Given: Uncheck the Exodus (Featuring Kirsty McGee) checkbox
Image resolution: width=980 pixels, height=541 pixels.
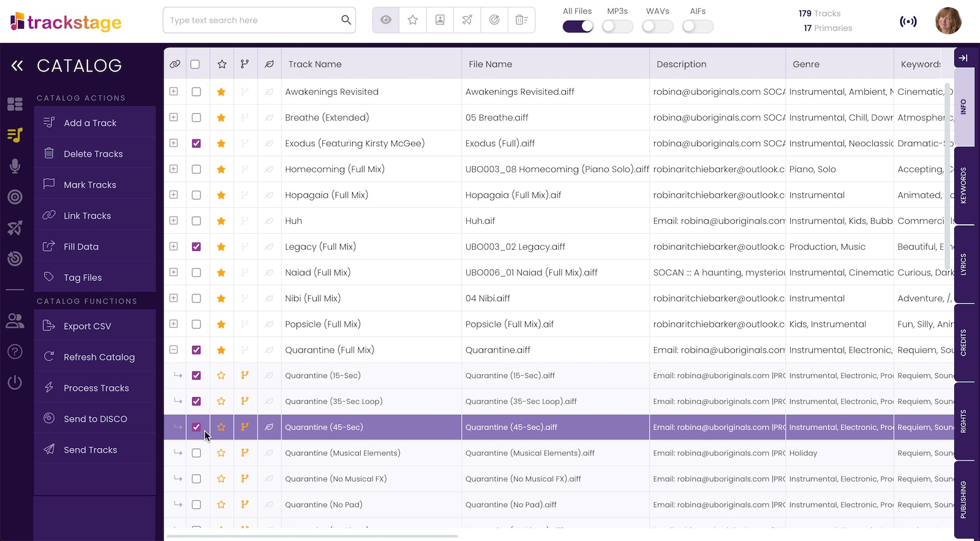Looking at the screenshot, I should 196,143.
